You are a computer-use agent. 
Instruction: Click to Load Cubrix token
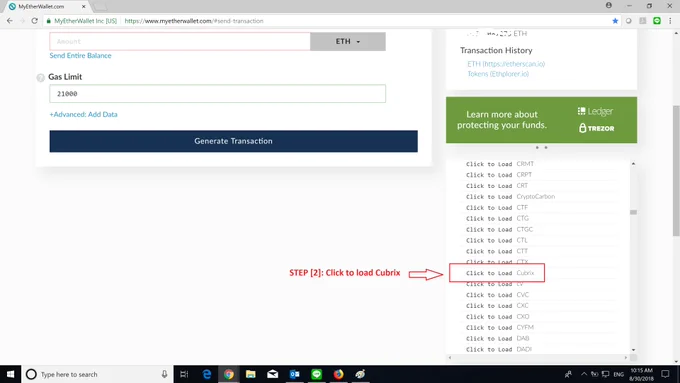[500, 273]
